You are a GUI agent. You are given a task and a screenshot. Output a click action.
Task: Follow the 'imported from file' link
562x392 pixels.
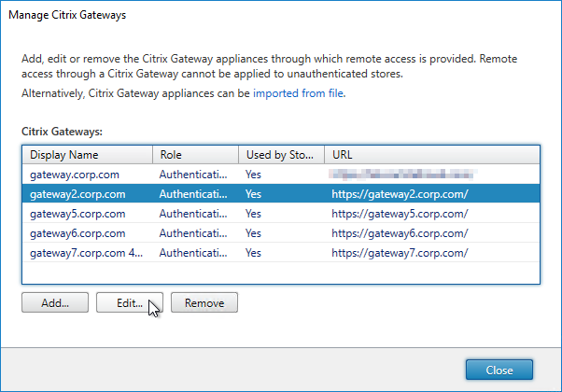pos(298,93)
